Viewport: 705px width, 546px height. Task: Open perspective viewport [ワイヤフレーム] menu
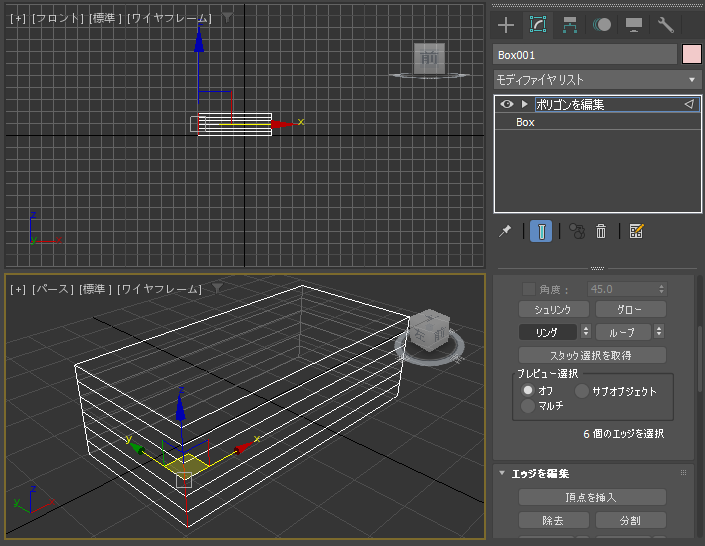pyautogui.click(x=159, y=289)
